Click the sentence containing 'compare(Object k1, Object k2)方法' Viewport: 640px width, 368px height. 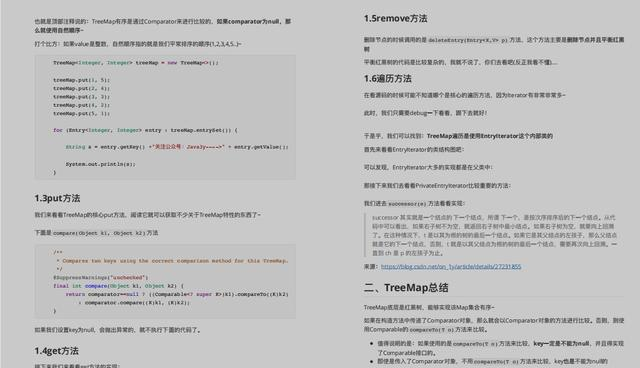96,233
